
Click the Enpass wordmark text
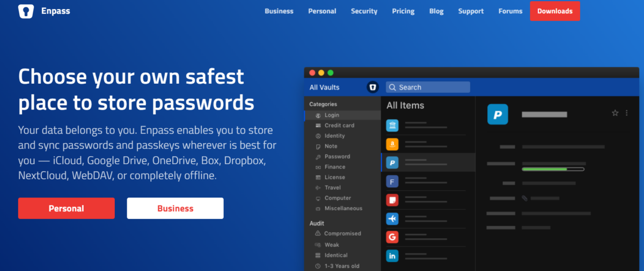pos(55,11)
